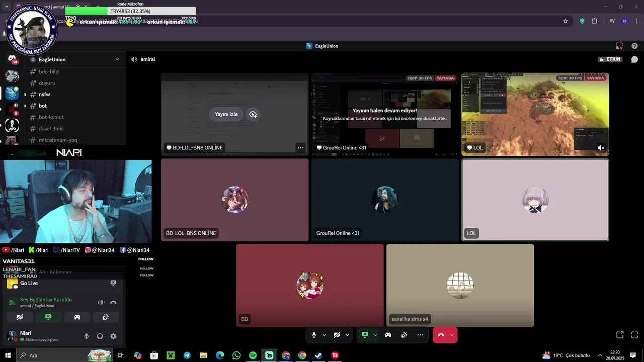Open camera options arrow in call bar
The height and width of the screenshot is (362, 644).
[x=347, y=335]
